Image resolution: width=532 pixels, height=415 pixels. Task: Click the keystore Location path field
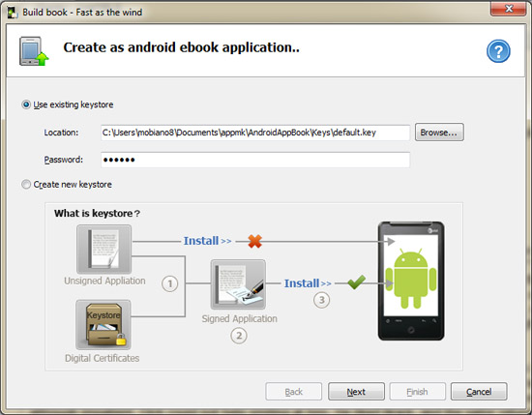(255, 133)
